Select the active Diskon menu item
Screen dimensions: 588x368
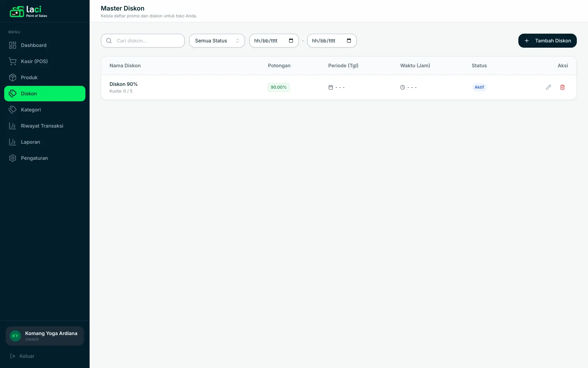pos(45,94)
